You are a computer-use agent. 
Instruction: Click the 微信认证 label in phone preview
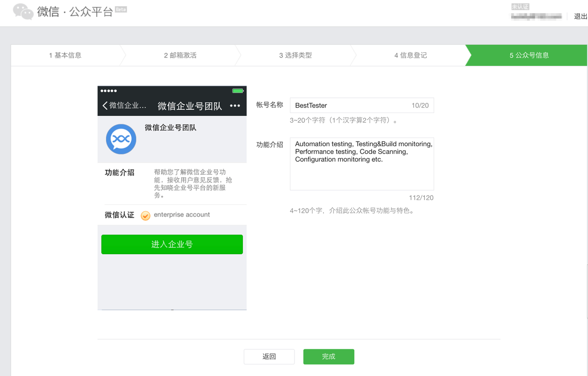(x=119, y=215)
